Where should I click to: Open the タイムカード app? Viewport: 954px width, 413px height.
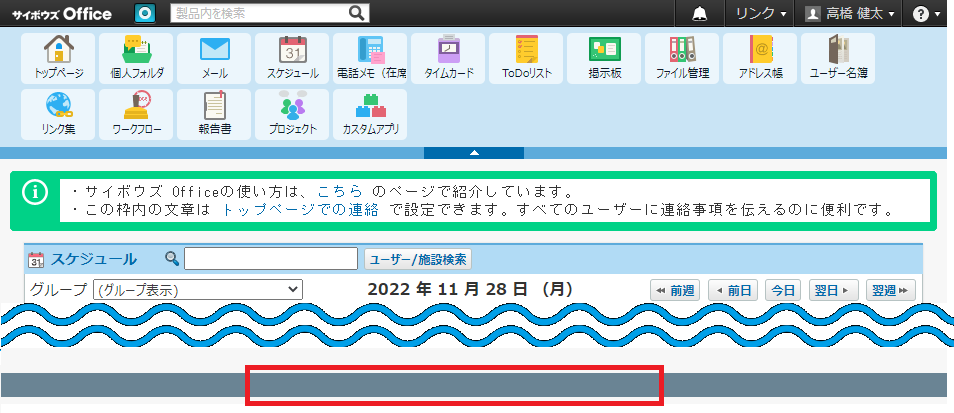pyautogui.click(x=448, y=58)
